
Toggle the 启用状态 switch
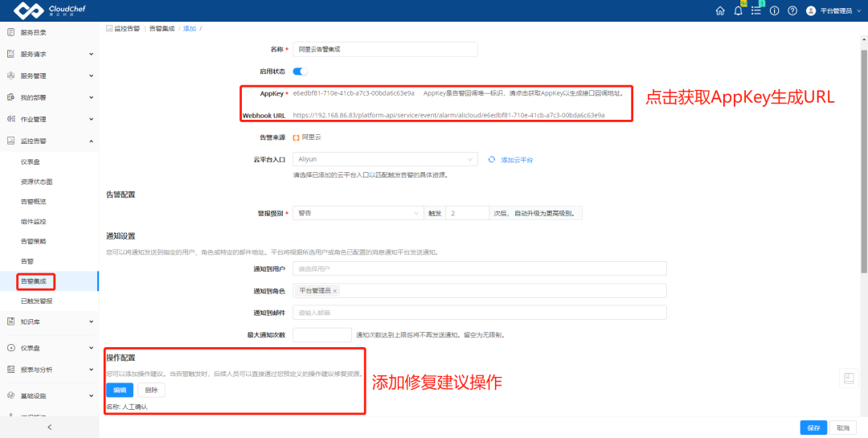tap(300, 71)
